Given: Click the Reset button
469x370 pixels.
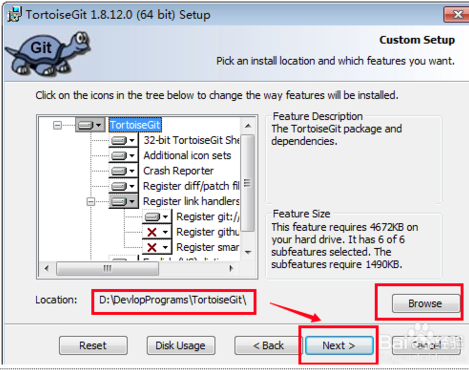Looking at the screenshot, I should (x=93, y=345).
